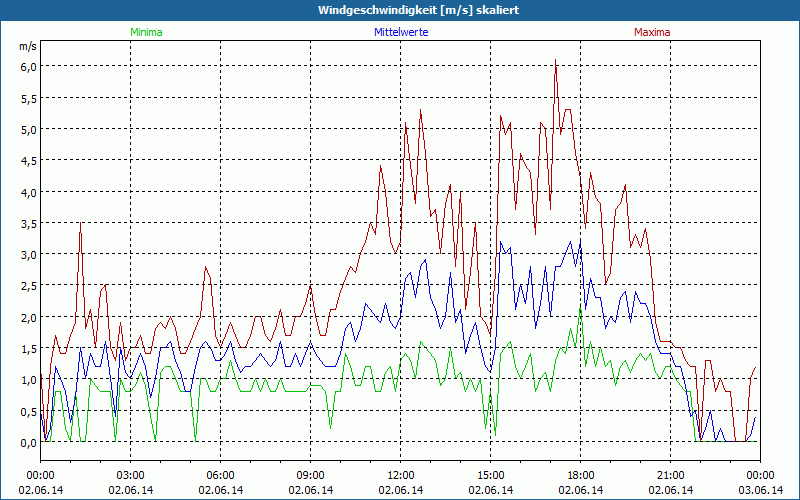This screenshot has height=500, width=800.
Task: Select the 03:00 time axis label
Action: point(130,475)
